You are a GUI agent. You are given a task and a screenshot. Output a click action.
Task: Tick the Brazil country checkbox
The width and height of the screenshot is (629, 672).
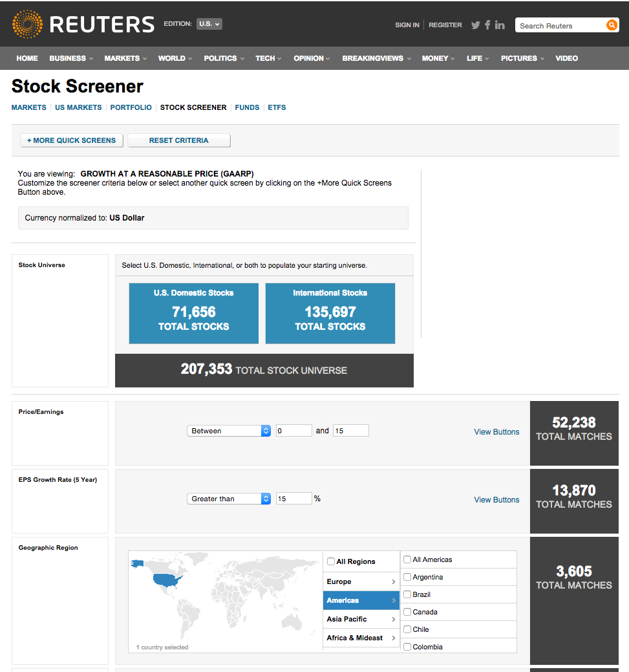coord(407,594)
